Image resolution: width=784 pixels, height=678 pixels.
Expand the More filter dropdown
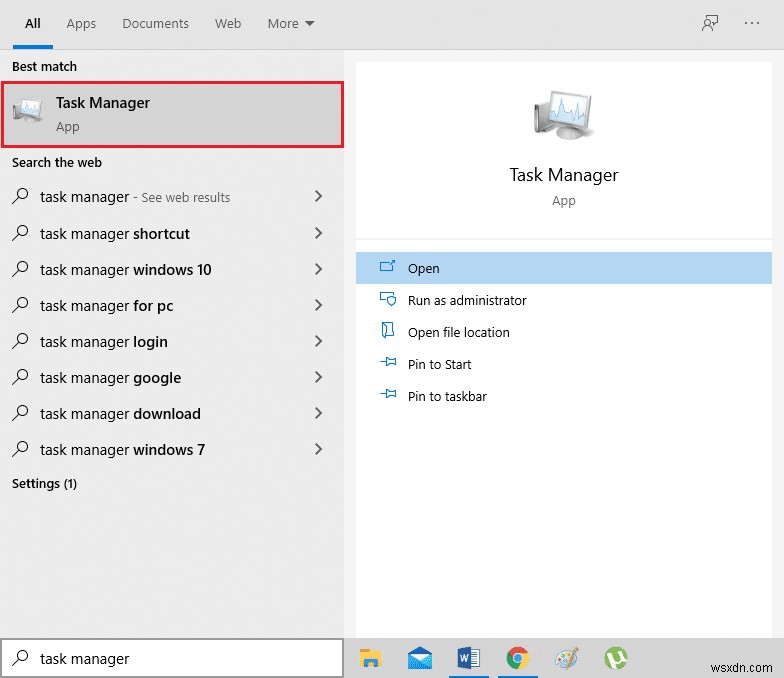tap(290, 23)
